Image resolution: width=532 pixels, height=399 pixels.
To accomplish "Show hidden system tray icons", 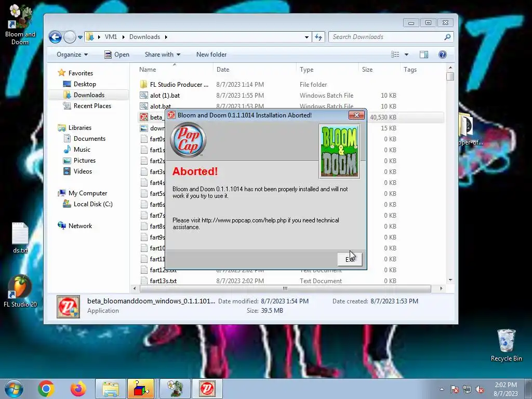I will 442,389.
